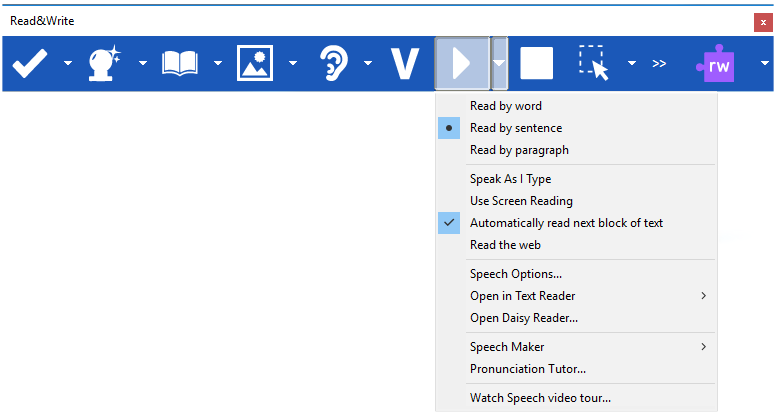This screenshot has width=779, height=419.
Task: Launch the Prediction crystal ball tool
Action: click(x=104, y=63)
